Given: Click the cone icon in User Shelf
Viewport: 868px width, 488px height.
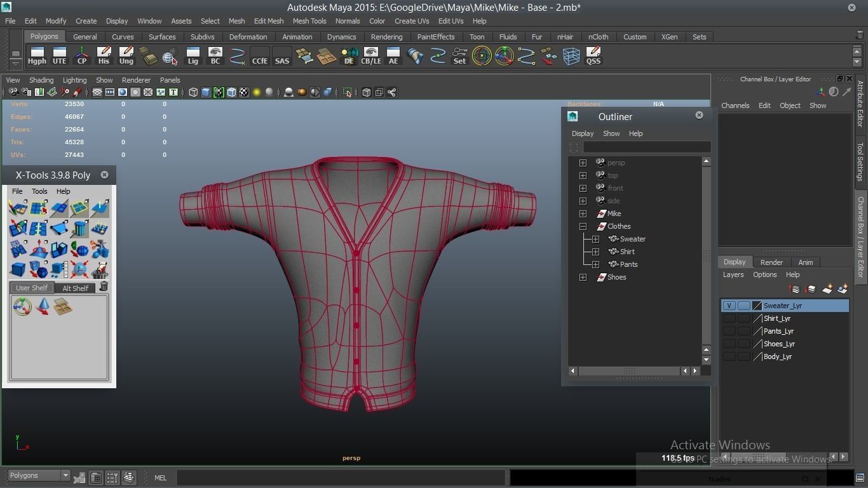Looking at the screenshot, I should coord(43,307).
